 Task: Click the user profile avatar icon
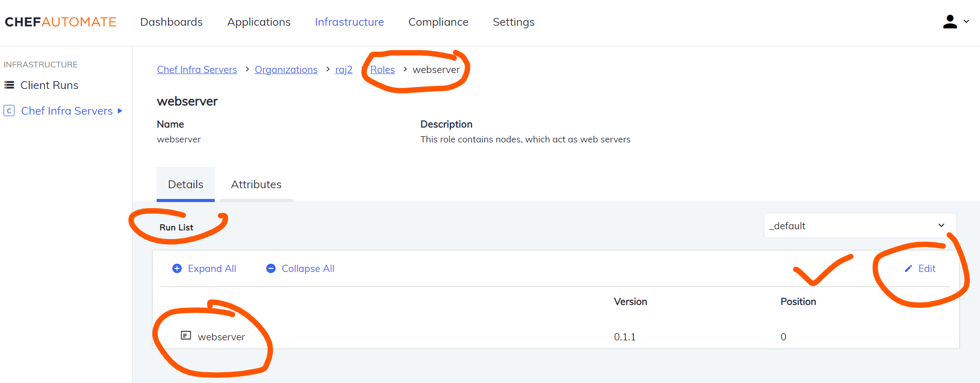950,22
